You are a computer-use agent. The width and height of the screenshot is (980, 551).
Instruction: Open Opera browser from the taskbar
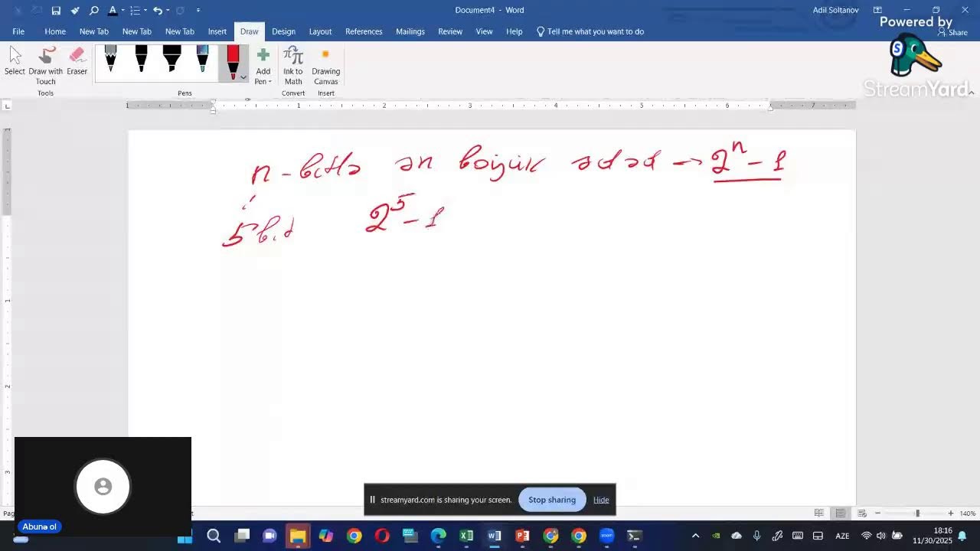(382, 536)
